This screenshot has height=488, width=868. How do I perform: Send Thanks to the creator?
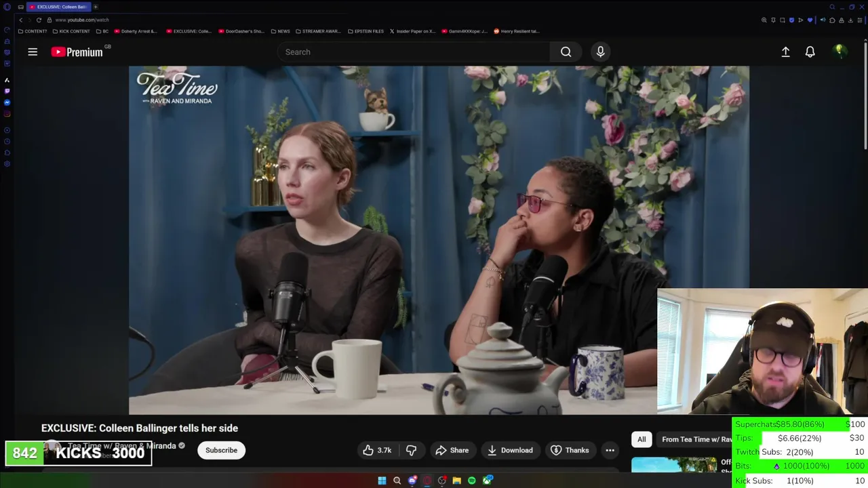click(570, 450)
